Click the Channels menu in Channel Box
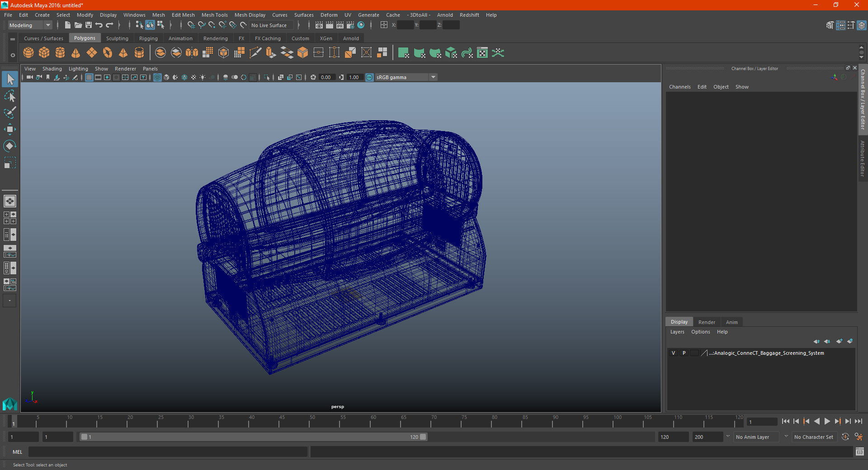 pos(679,87)
